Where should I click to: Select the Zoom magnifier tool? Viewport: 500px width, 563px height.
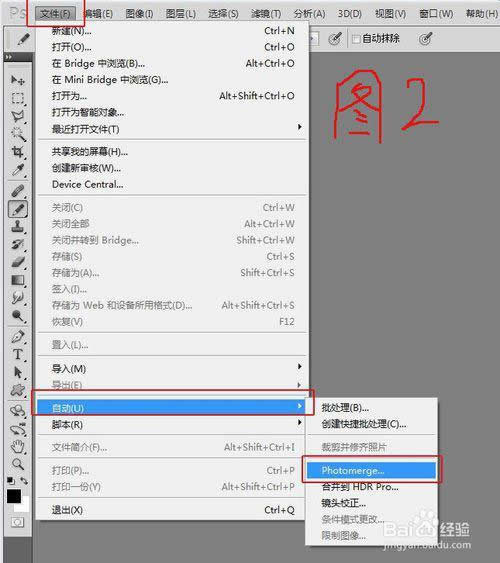[17, 464]
